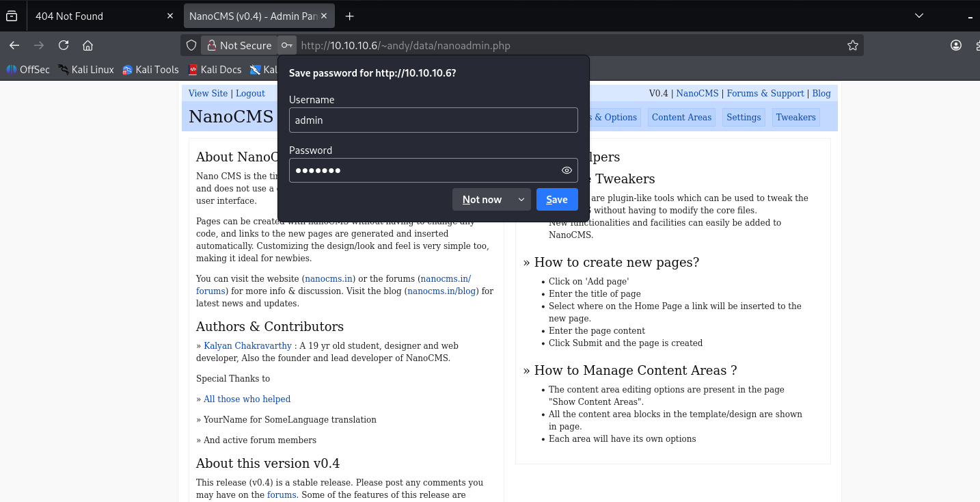Click the Password input field
This screenshot has width=980, height=502.
coord(433,170)
